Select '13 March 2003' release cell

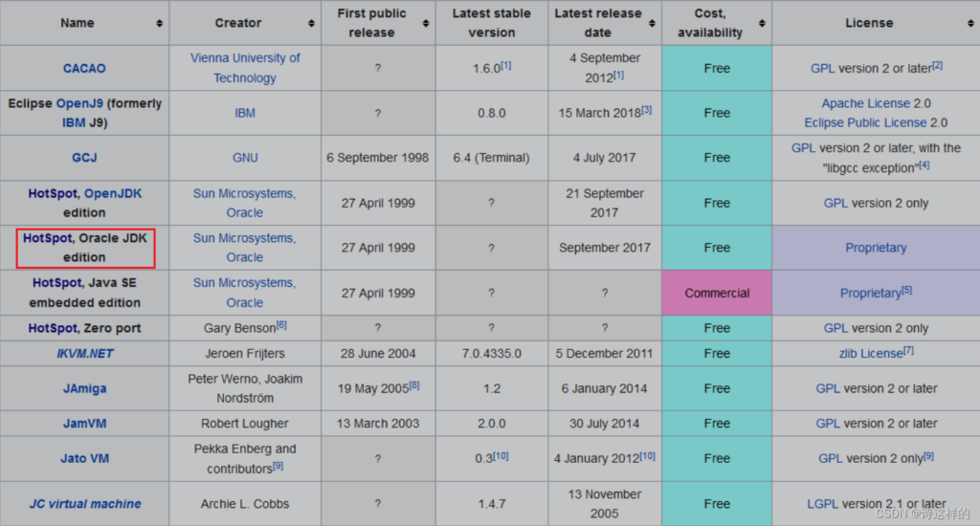377,424
